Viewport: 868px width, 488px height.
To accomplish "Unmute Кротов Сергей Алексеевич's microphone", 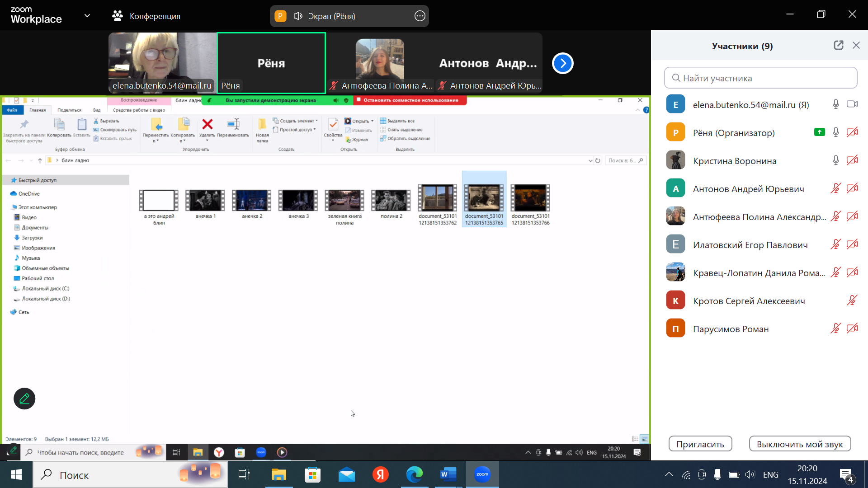I will pyautogui.click(x=852, y=300).
